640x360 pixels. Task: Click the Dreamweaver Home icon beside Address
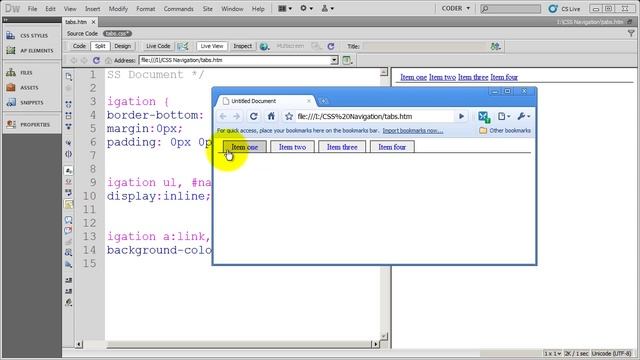click(109, 60)
